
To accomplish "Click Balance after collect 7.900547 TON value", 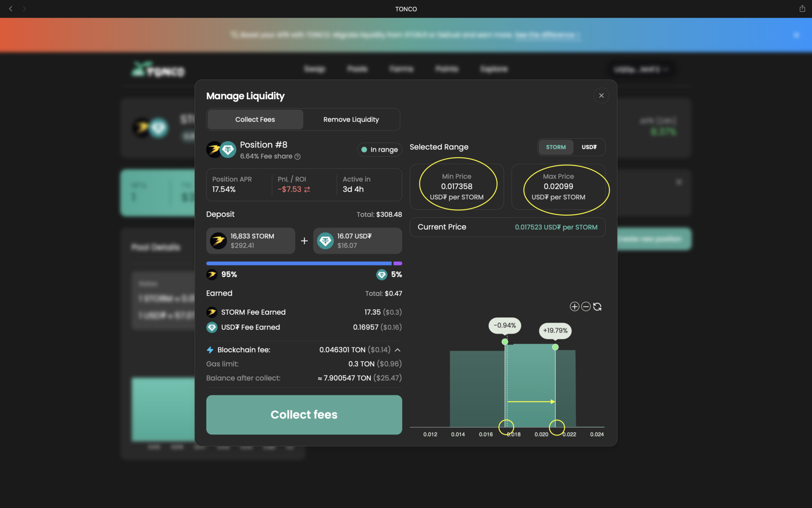I will click(360, 378).
